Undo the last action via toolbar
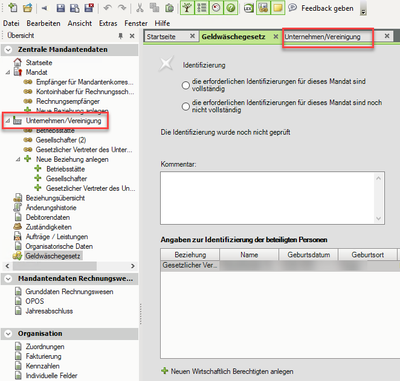The width and height of the screenshot is (400, 381). coord(108,8)
